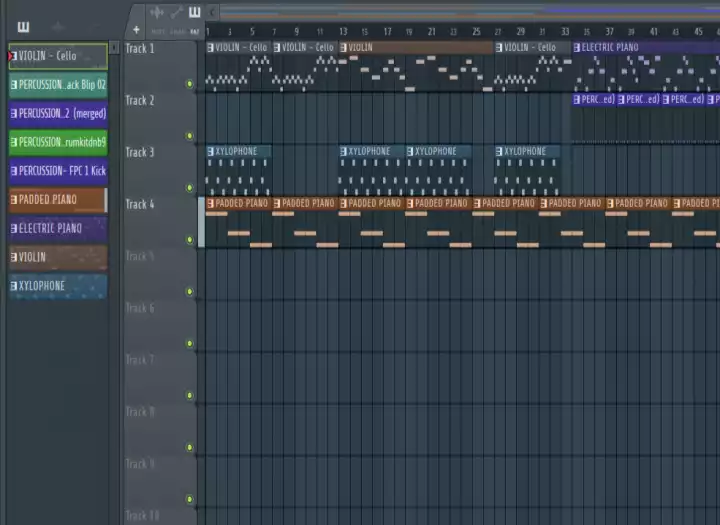The height and width of the screenshot is (525, 720).
Task: Click the icon of XYLOPHONE in the picker list
Action: pyautogui.click(x=14, y=286)
